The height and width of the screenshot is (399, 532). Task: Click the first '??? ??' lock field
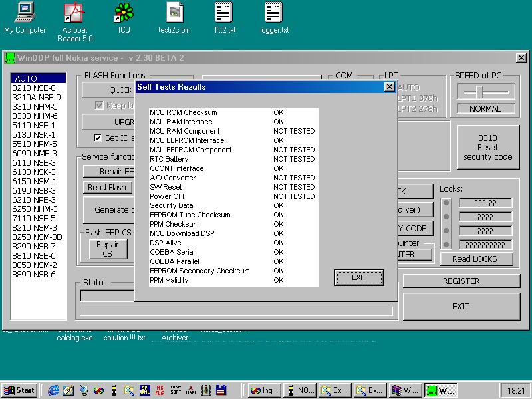[x=485, y=203]
